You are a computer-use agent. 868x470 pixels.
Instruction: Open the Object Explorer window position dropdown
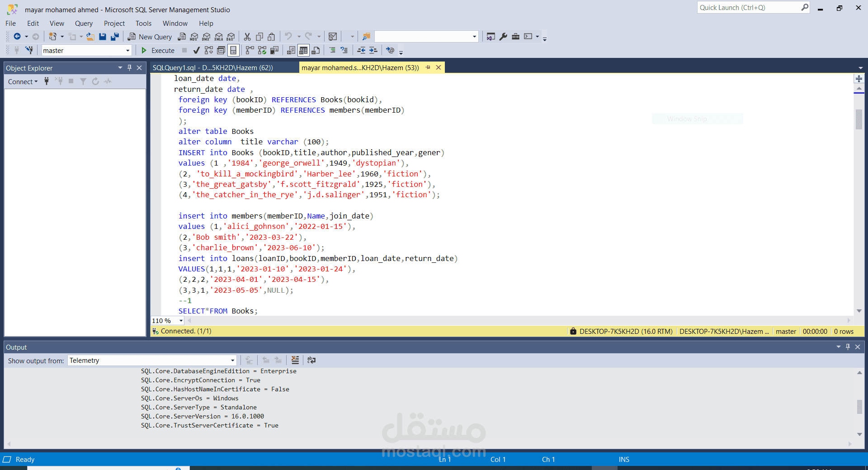(120, 68)
